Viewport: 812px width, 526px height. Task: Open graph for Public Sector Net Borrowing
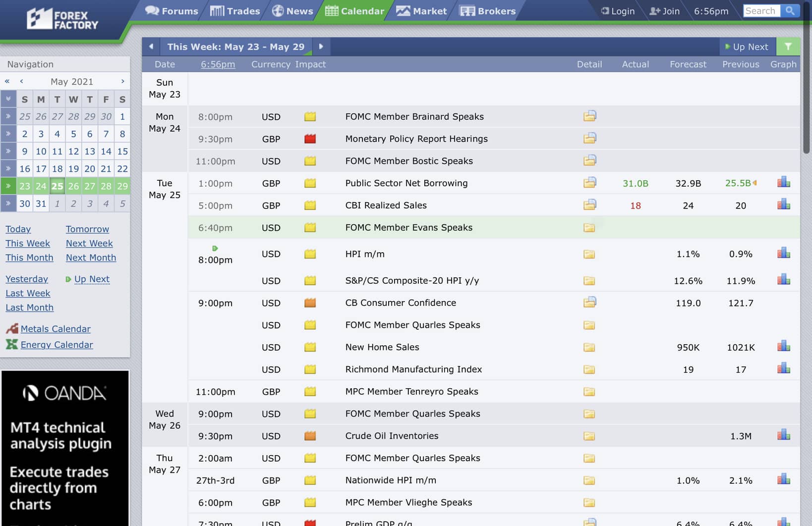(x=783, y=182)
